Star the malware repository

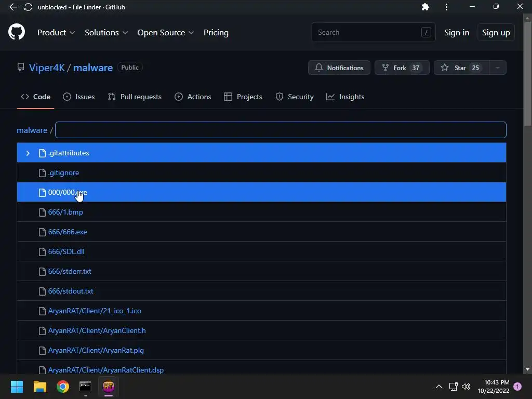(461, 68)
